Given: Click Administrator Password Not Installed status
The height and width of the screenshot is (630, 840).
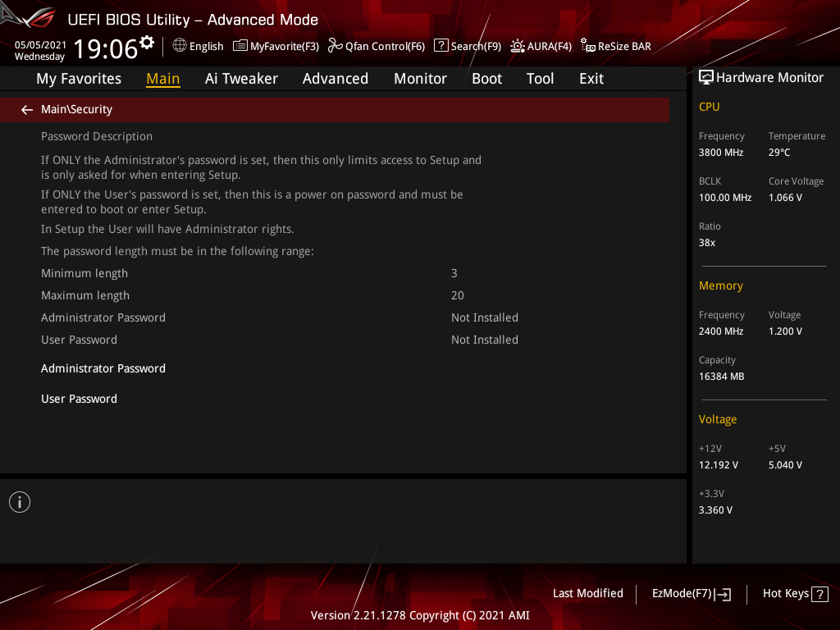Looking at the screenshot, I should pos(484,317).
